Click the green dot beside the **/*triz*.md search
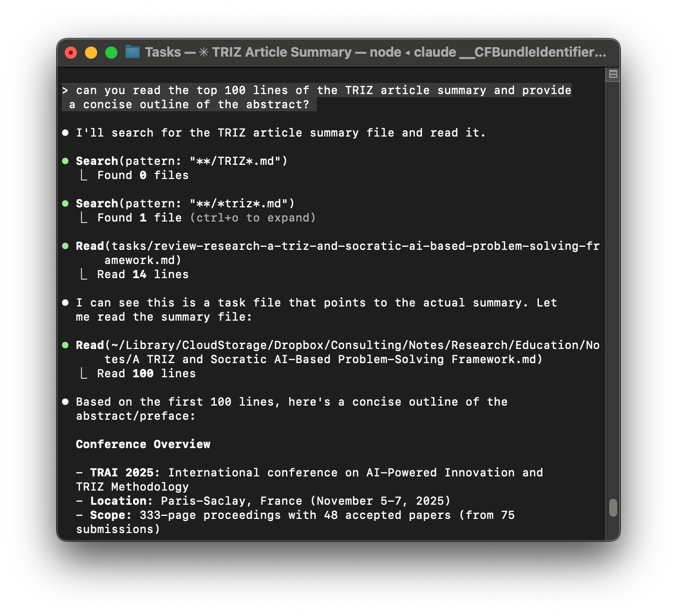The width and height of the screenshot is (677, 616). (66, 203)
